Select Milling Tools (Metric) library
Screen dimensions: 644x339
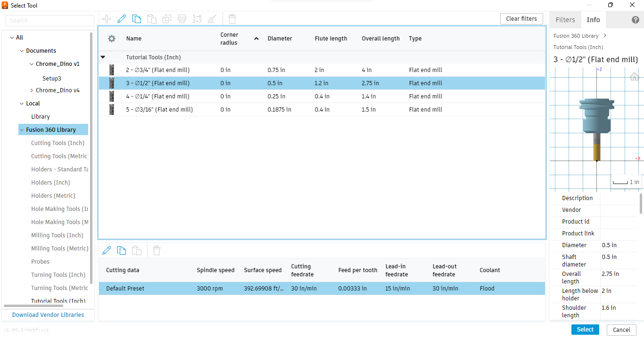59,249
